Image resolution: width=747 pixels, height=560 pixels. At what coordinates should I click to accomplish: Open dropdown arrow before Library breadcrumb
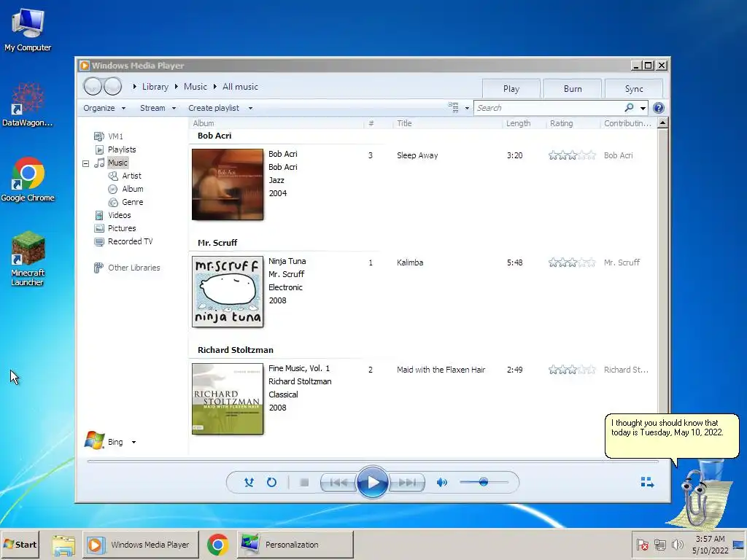pos(135,87)
